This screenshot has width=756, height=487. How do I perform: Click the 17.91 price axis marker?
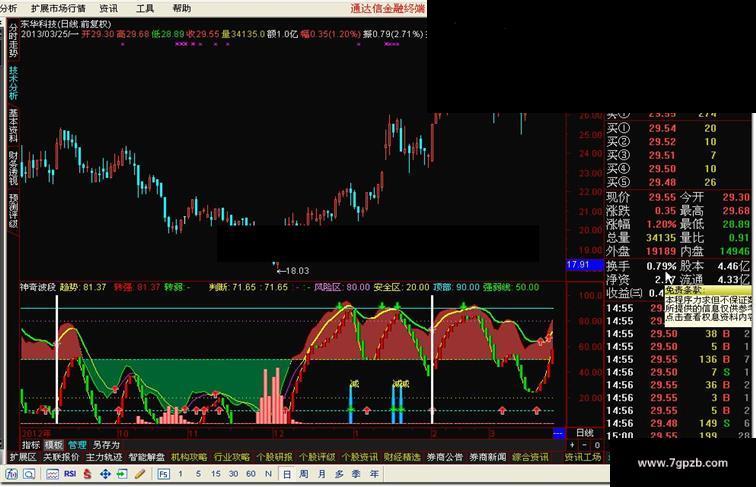click(x=584, y=265)
